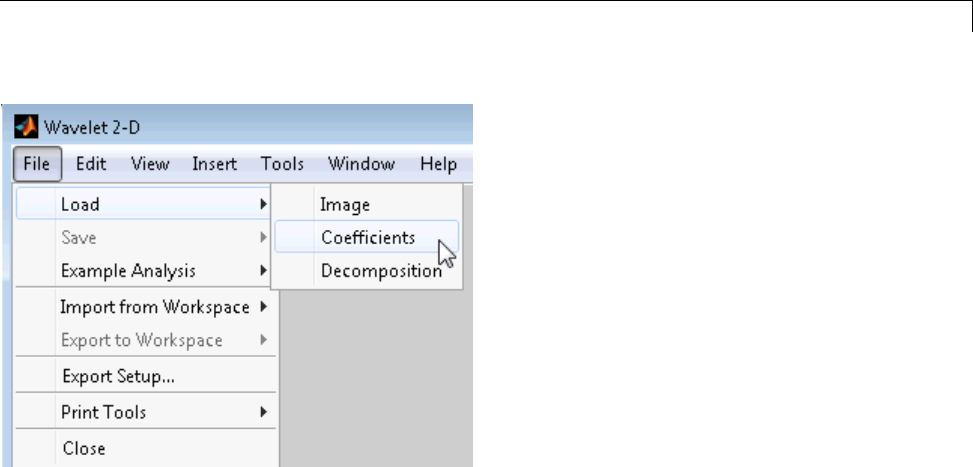Click the MATLAB logo icon in title bar
The width and height of the screenshot is (973, 467).
coord(26,127)
